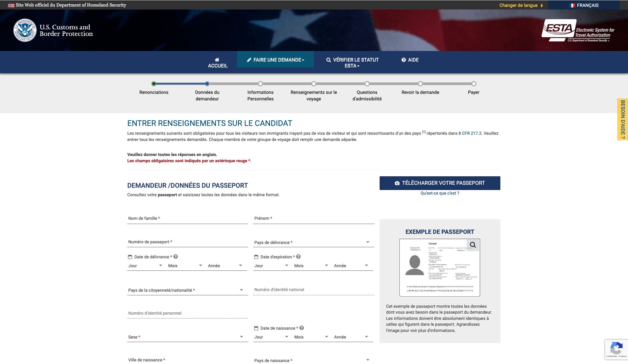Viewport: 628px width, 364px height.
Task: Click the ESTA logo in header
Action: coord(578,30)
